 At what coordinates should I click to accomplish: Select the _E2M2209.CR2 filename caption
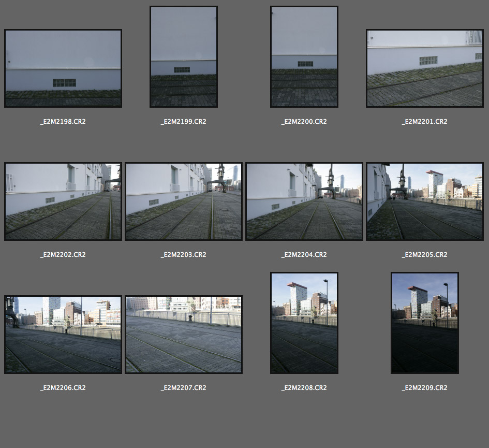click(x=424, y=388)
